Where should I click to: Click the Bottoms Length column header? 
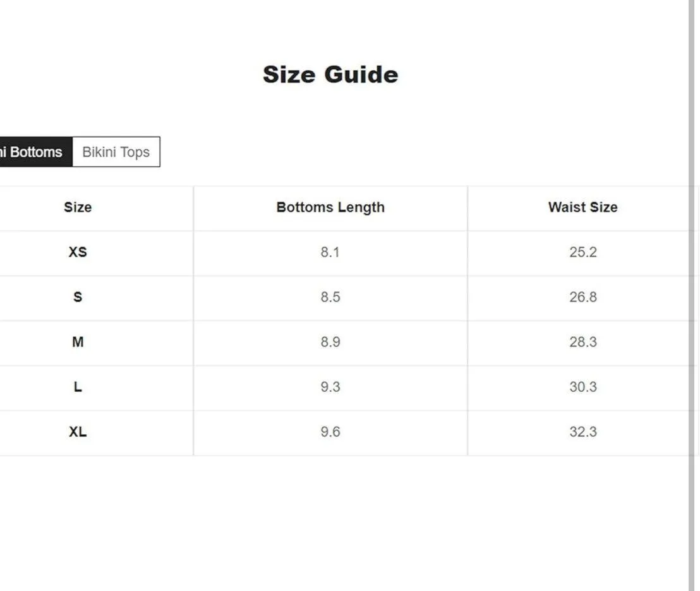tap(330, 207)
